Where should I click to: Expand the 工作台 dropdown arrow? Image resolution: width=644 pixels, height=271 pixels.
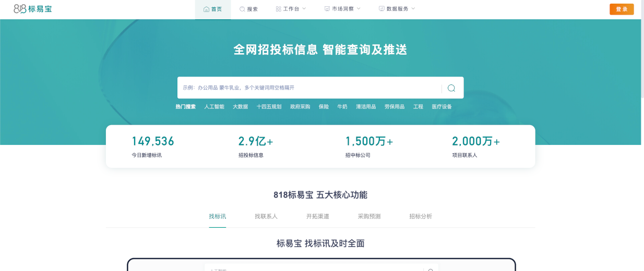click(x=304, y=9)
